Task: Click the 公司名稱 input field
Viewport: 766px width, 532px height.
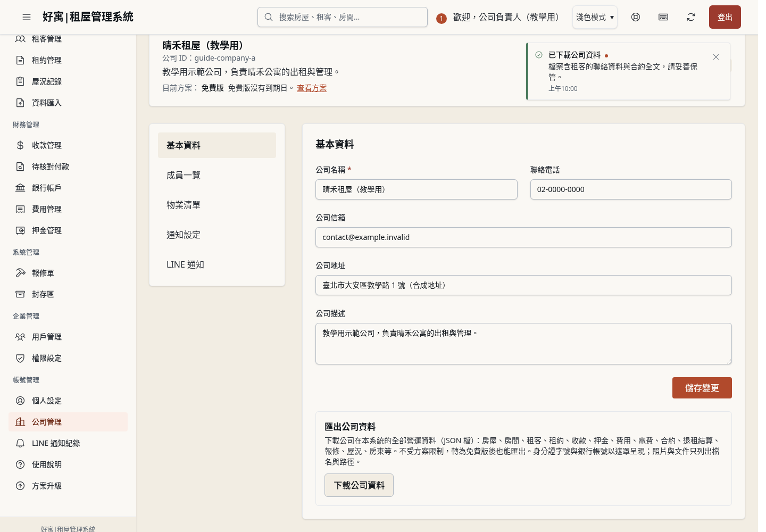Action: [417, 189]
